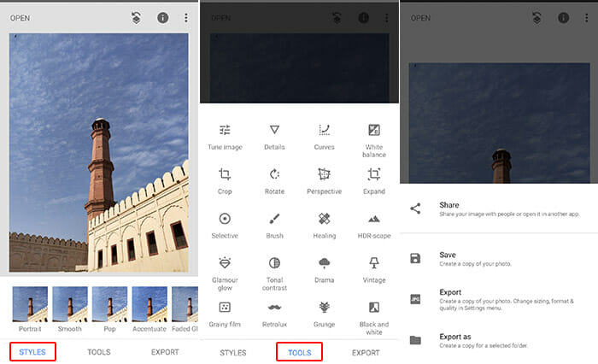
Task: Open the Perspective tool
Action: pos(324,179)
